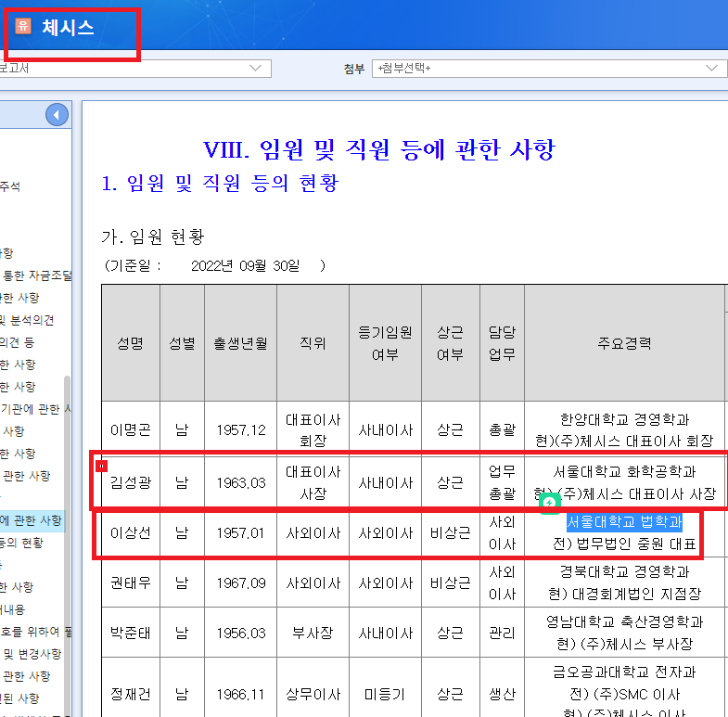Click career text '전) 법무법인 중원 대표'
Screen dimensions: 728x717
tap(624, 544)
